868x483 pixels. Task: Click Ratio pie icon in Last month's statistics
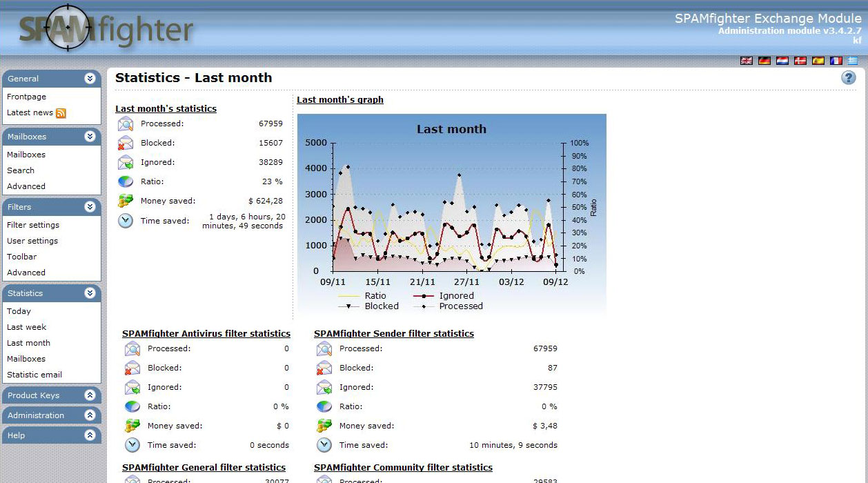[125, 182]
